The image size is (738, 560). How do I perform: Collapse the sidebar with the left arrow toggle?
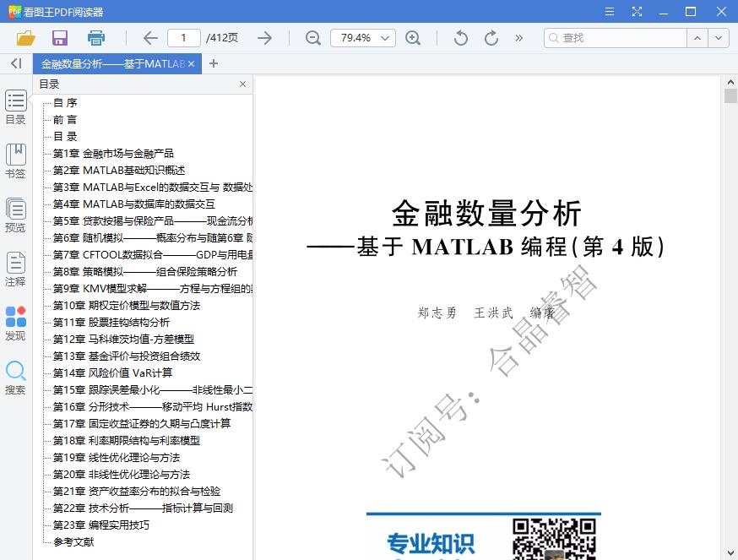17,63
